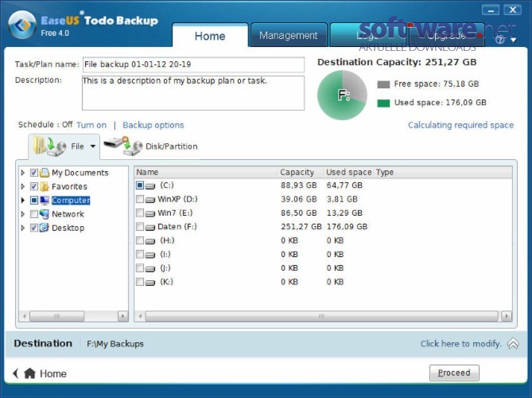Switch to the Logs tab
This screenshot has width=532, height=398.
point(368,35)
